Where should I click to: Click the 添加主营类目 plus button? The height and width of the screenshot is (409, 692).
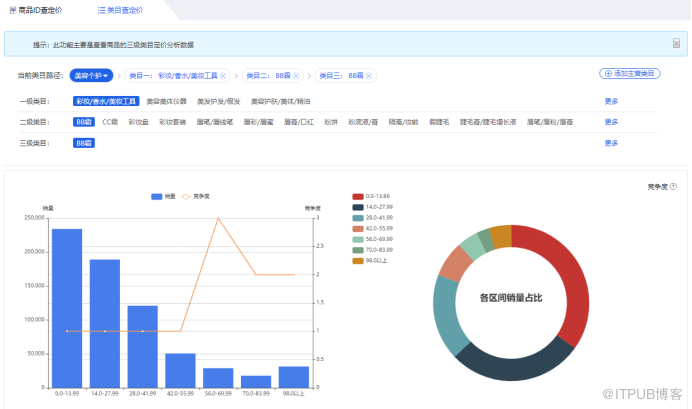(629, 74)
